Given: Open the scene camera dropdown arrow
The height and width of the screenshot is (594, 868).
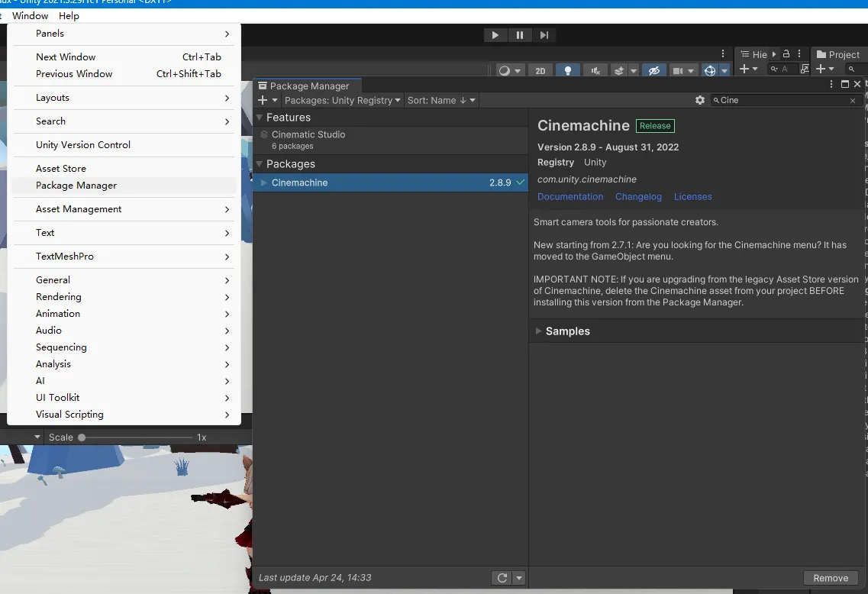Looking at the screenshot, I should pyautogui.click(x=691, y=71).
